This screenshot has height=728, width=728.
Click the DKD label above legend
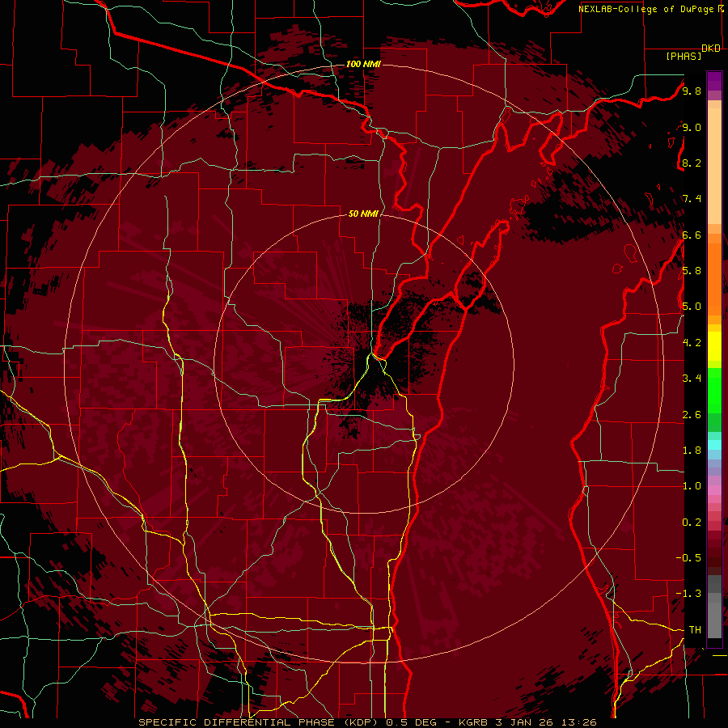pos(711,48)
